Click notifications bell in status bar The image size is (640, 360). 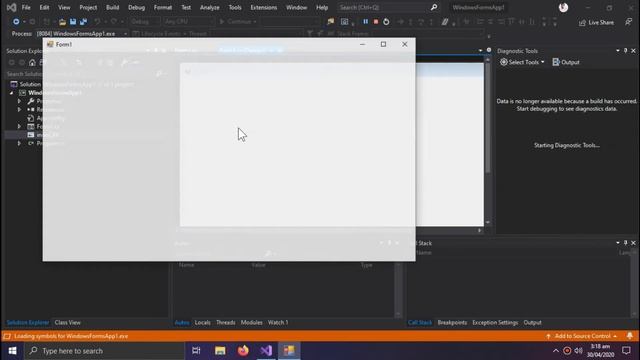pyautogui.click(x=629, y=336)
